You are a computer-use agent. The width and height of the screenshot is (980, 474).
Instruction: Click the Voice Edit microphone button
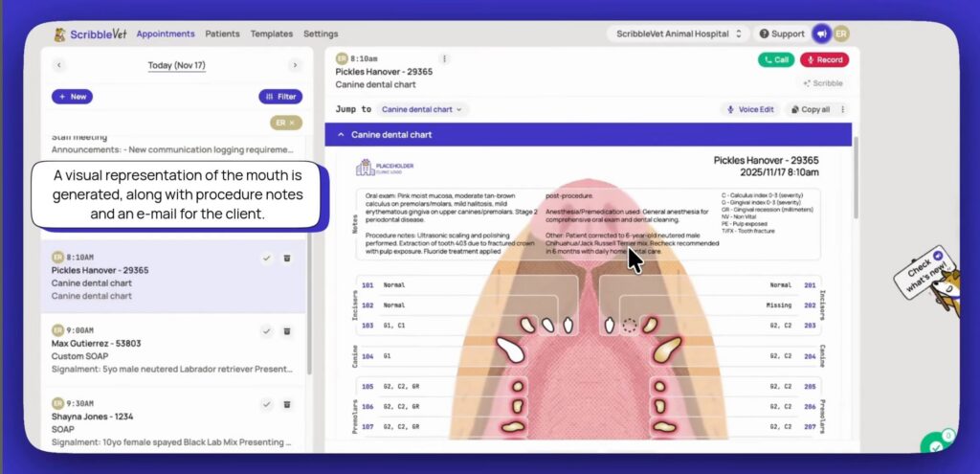click(x=750, y=109)
